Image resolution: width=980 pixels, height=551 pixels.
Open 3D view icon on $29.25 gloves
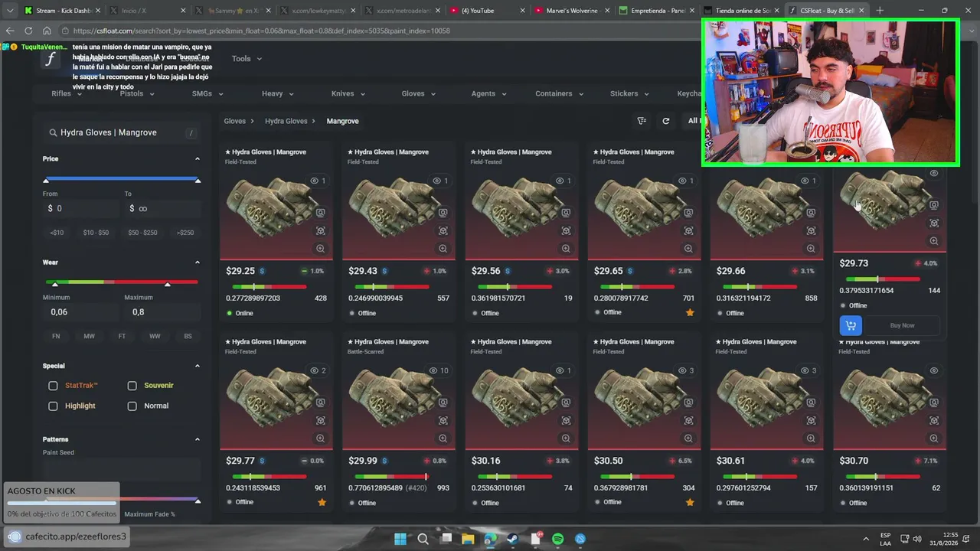(320, 230)
